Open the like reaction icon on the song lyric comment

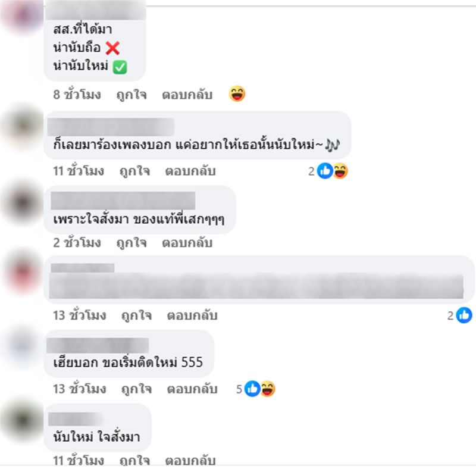325,171
